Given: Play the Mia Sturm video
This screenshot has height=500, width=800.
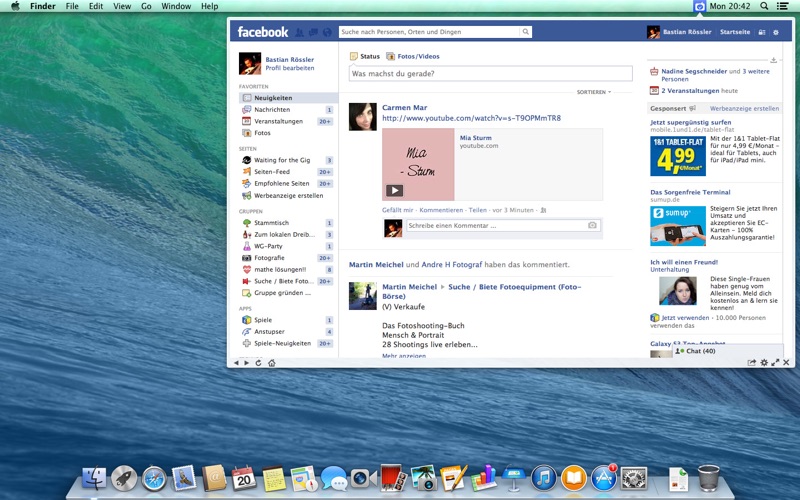Looking at the screenshot, I should pyautogui.click(x=394, y=190).
